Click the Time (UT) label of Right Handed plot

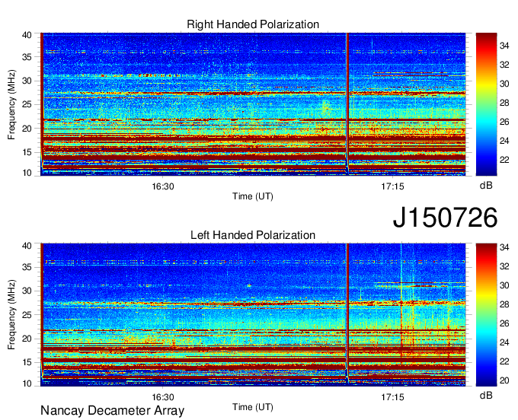pos(253,196)
